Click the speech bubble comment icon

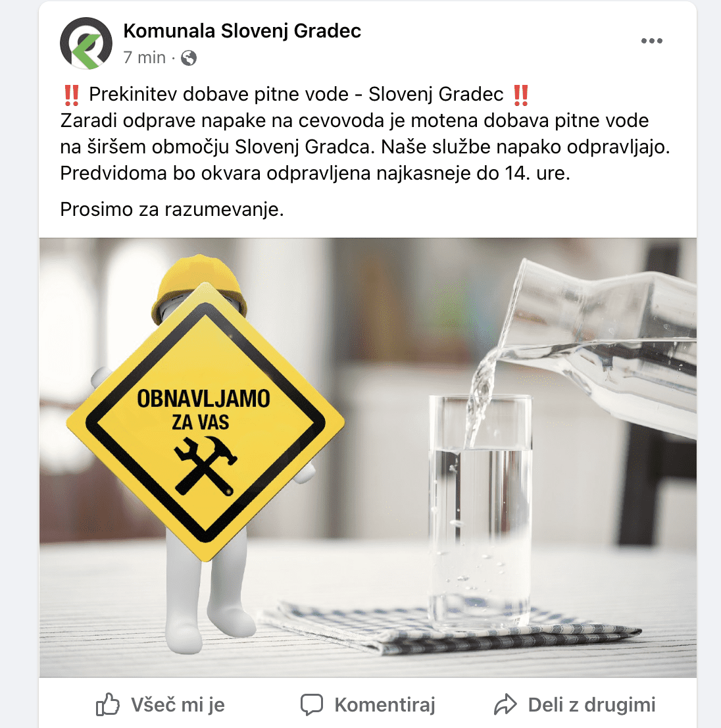(311, 705)
